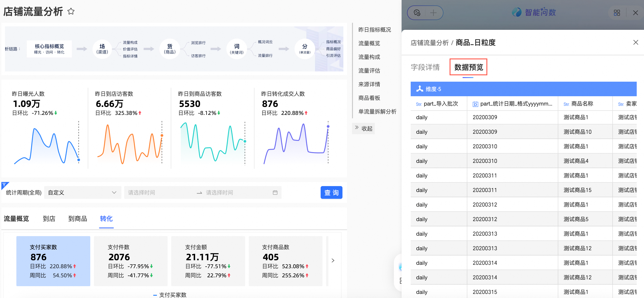
Task: Click the 浏览排行 link in the flow banner
Action: click(198, 43)
